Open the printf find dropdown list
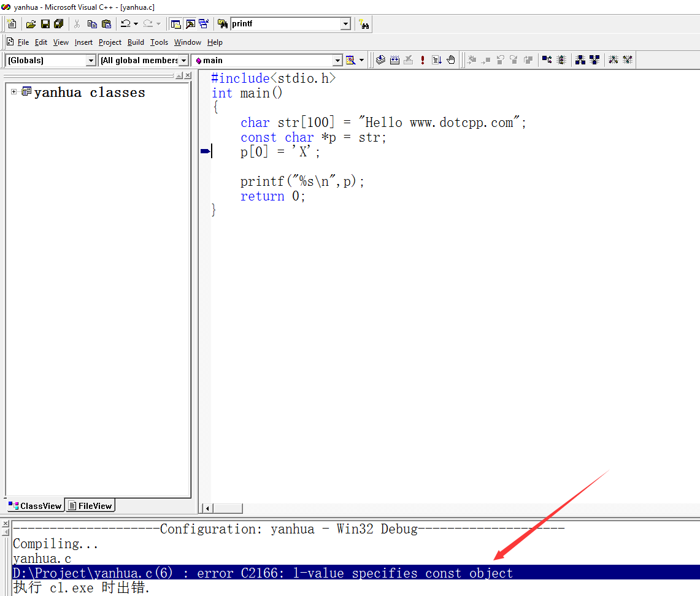This screenshot has width=700, height=596. click(345, 24)
